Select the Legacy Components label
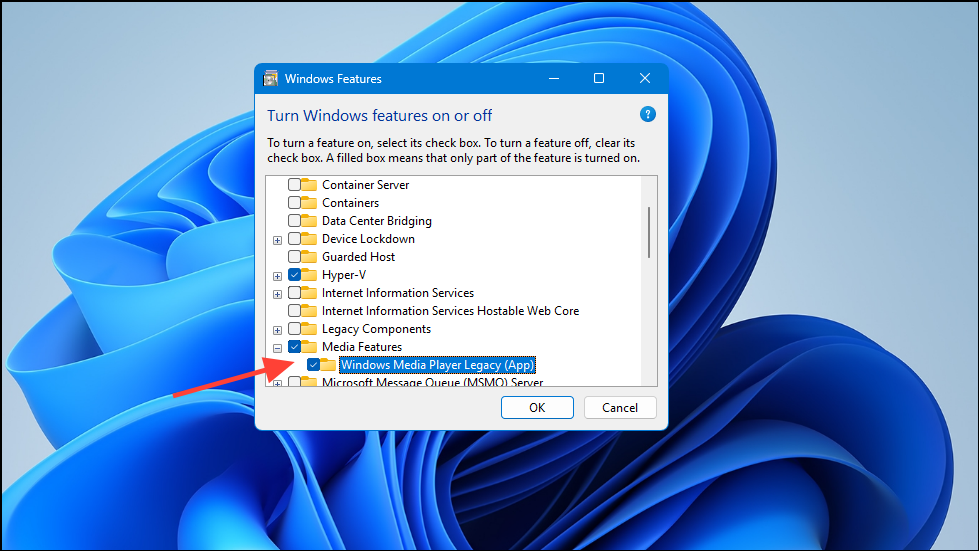Image resolution: width=979 pixels, height=551 pixels. pyautogui.click(x=376, y=329)
